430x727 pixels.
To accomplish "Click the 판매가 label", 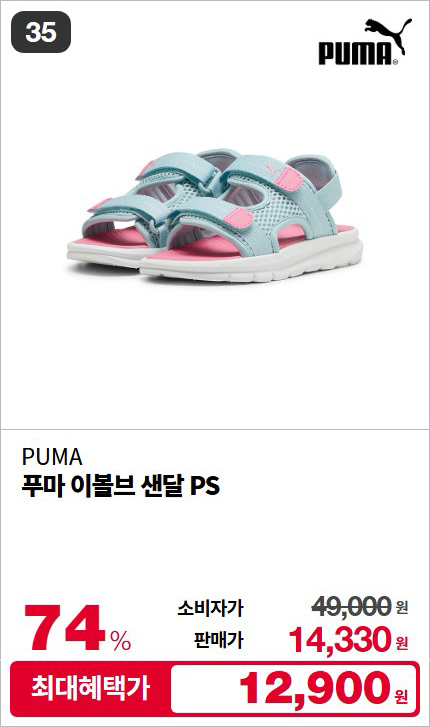I will (x=218, y=640).
